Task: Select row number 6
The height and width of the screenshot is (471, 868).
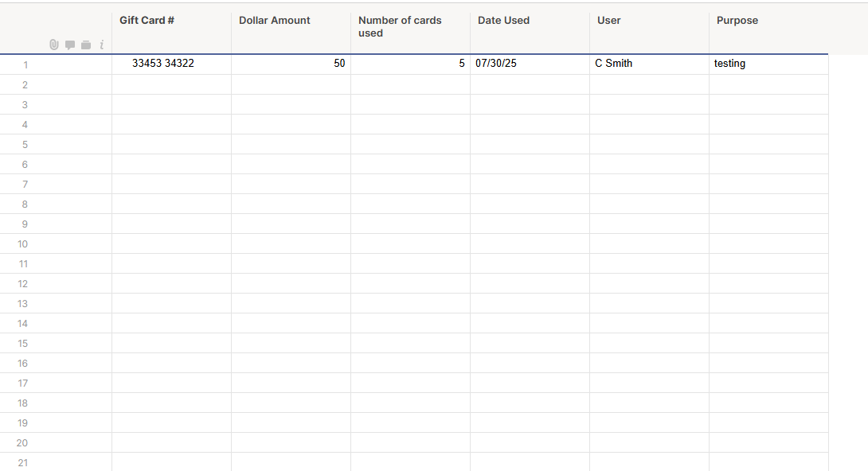Action: coord(25,164)
